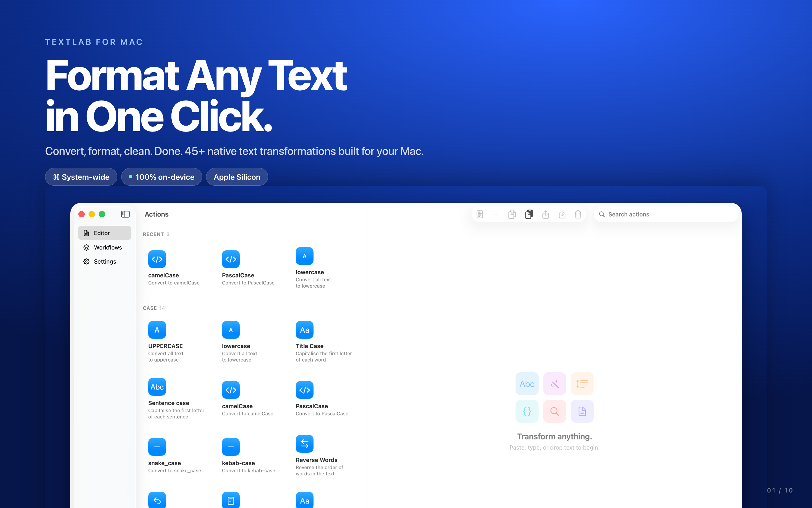Run the UPPERCASE action icon
This screenshot has height=508, width=812.
click(x=157, y=330)
